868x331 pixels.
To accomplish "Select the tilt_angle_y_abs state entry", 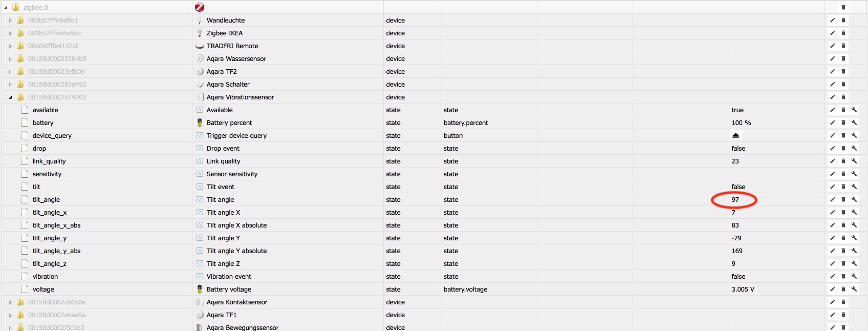I will click(56, 251).
